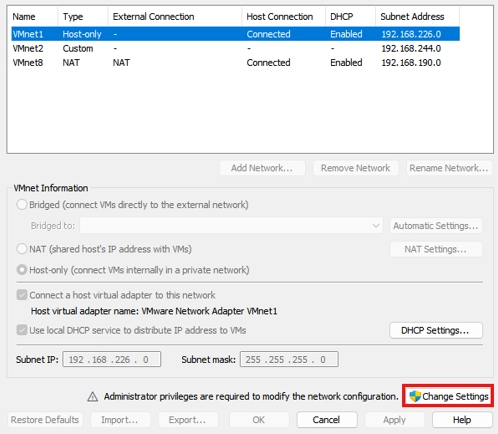Click the Help button
This screenshot has width=498, height=434.
point(462,420)
